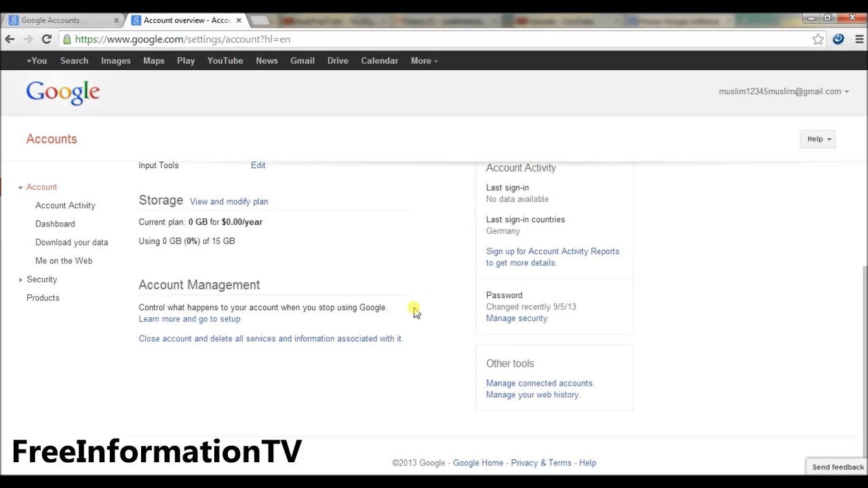Click the 'Using 0 GB (0%) of 15 GB' text
Image resolution: width=868 pixels, height=488 pixels.
point(186,241)
